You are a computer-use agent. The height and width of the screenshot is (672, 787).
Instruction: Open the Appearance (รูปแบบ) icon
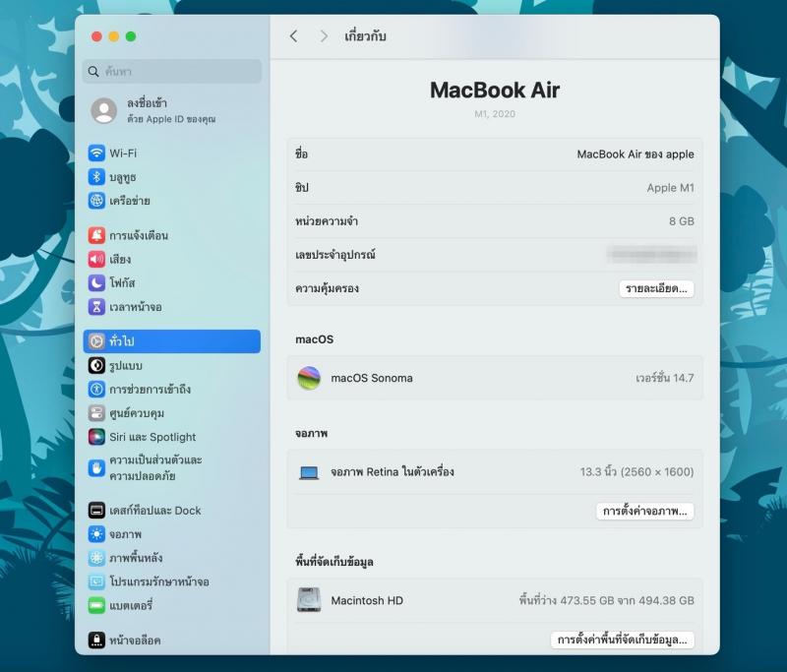pyautogui.click(x=96, y=365)
